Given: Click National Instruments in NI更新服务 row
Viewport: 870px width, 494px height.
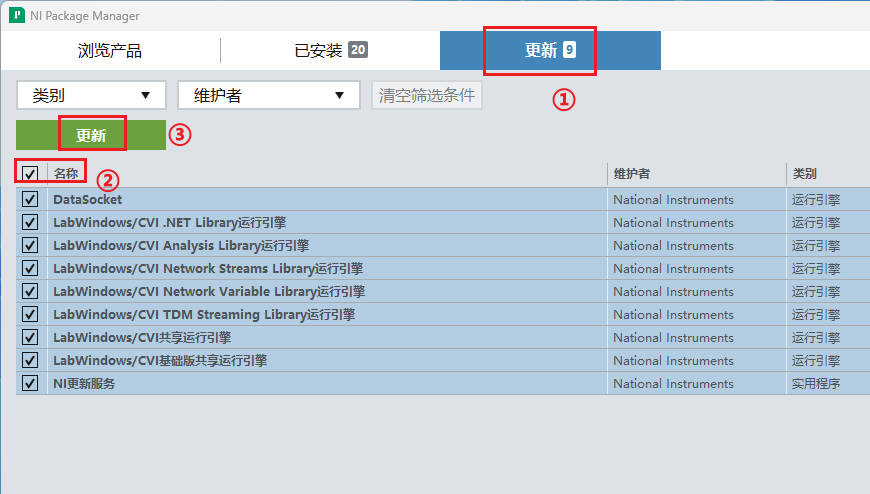Looking at the screenshot, I should [x=673, y=384].
